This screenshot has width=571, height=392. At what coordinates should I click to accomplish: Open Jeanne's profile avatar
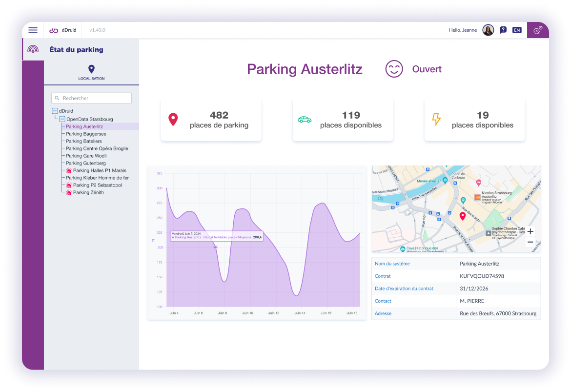tap(488, 30)
